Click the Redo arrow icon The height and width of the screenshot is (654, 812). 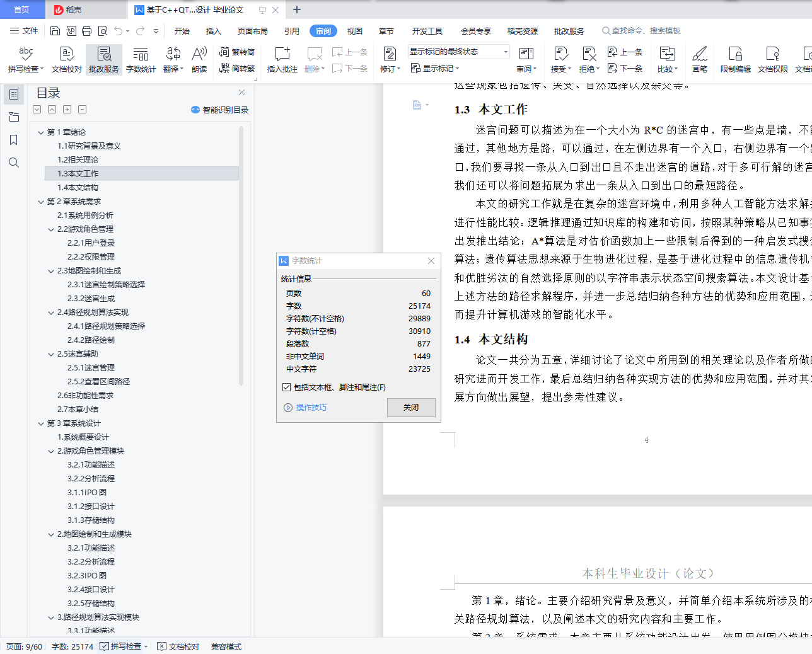pos(140,31)
